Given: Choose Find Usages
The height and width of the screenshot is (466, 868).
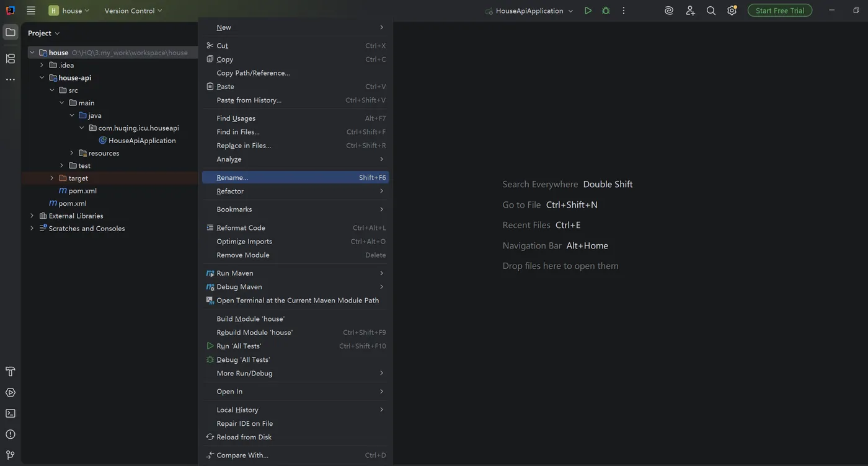Looking at the screenshot, I should [295, 118].
